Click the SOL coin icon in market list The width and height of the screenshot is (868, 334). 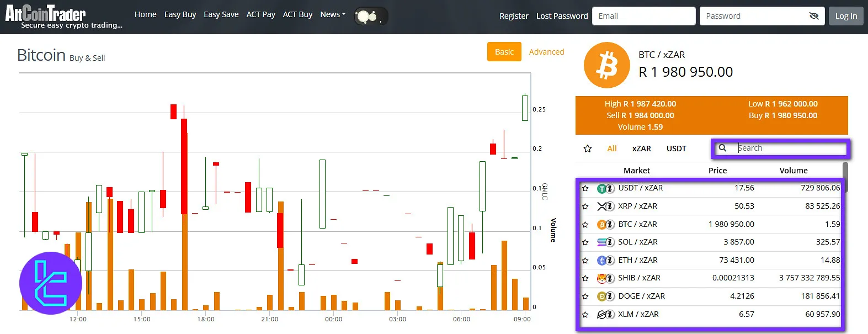point(602,242)
